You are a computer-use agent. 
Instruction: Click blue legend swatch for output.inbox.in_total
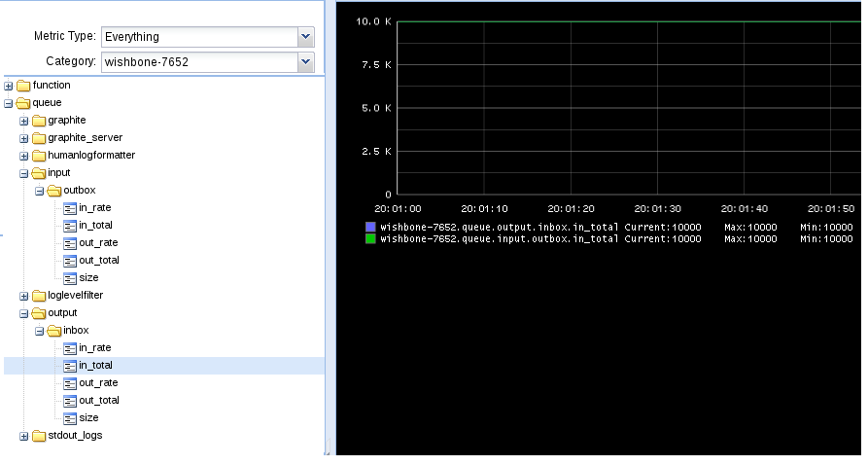(x=370, y=228)
